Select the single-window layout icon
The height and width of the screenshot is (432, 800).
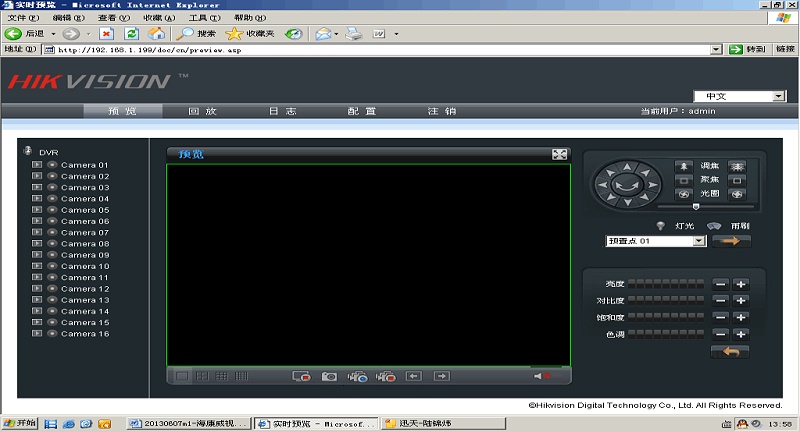[181, 376]
